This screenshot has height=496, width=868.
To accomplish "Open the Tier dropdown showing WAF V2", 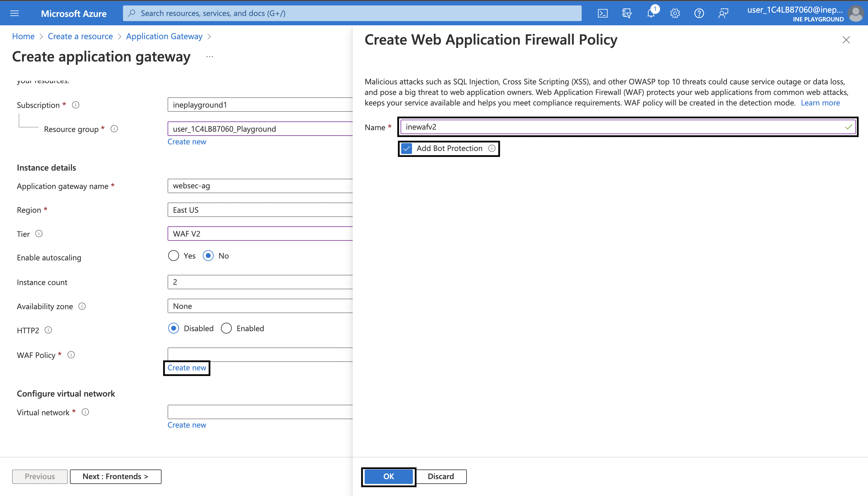I will (259, 234).
